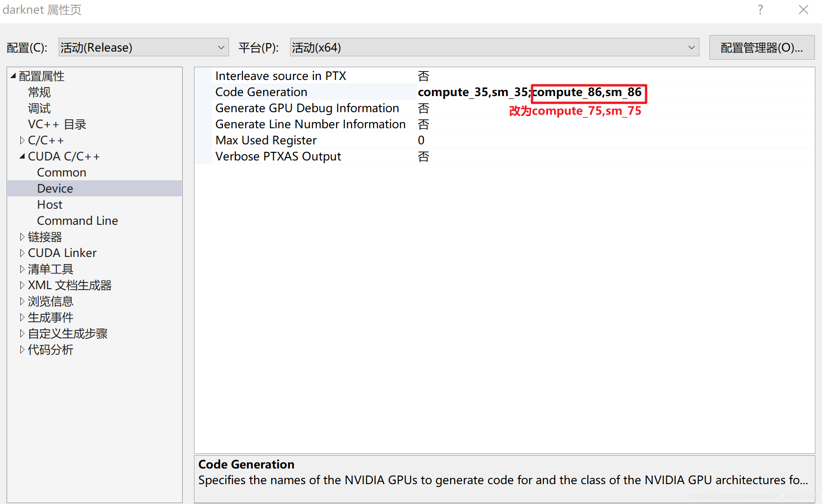Select the 链接器 tree item label
The image size is (822, 504).
point(45,237)
